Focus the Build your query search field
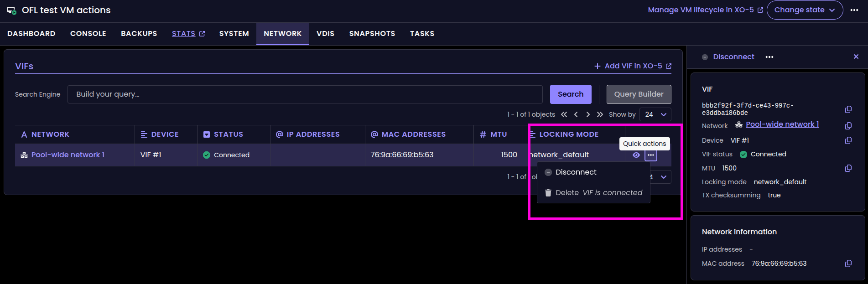This screenshot has width=868, height=284. [x=305, y=94]
